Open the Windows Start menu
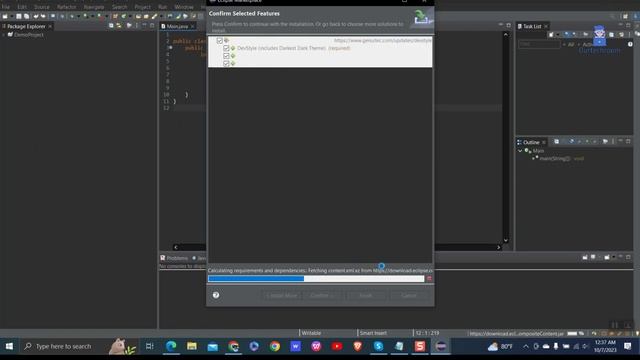The height and width of the screenshot is (360, 640). tap(9, 347)
